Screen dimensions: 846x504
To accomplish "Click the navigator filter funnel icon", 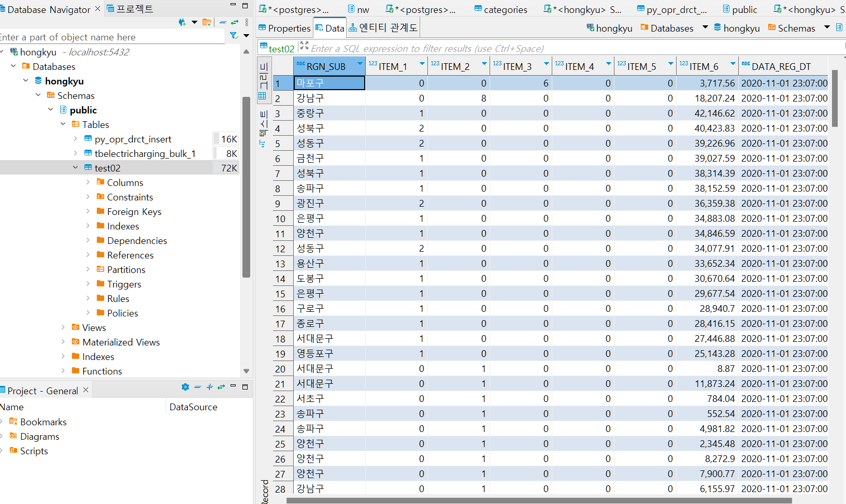I will 234,36.
